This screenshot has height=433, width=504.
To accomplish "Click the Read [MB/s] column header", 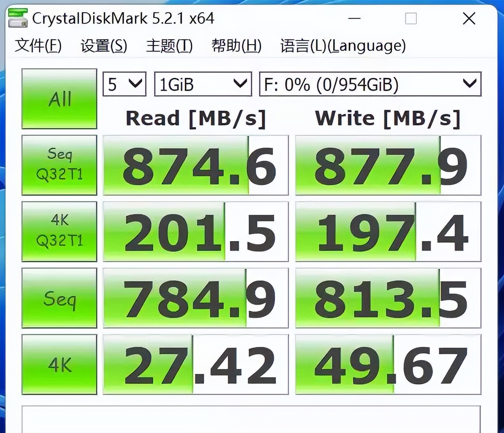I will tap(196, 119).
